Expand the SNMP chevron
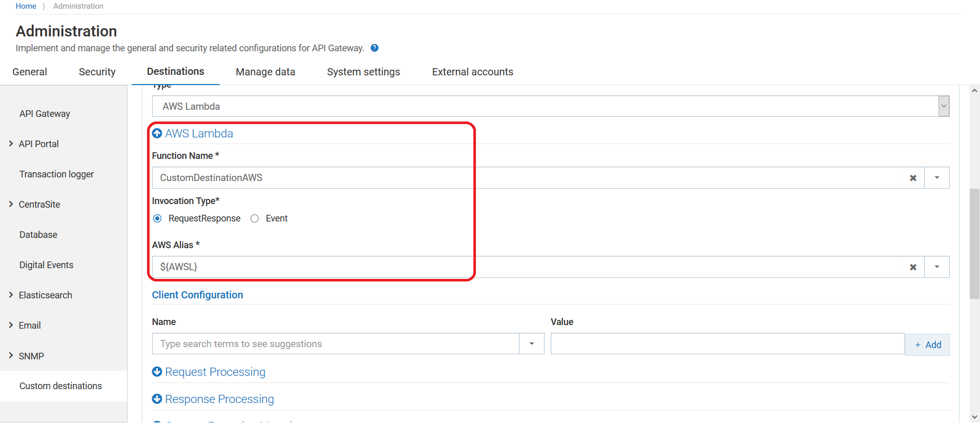The height and width of the screenshot is (424, 980). click(11, 355)
